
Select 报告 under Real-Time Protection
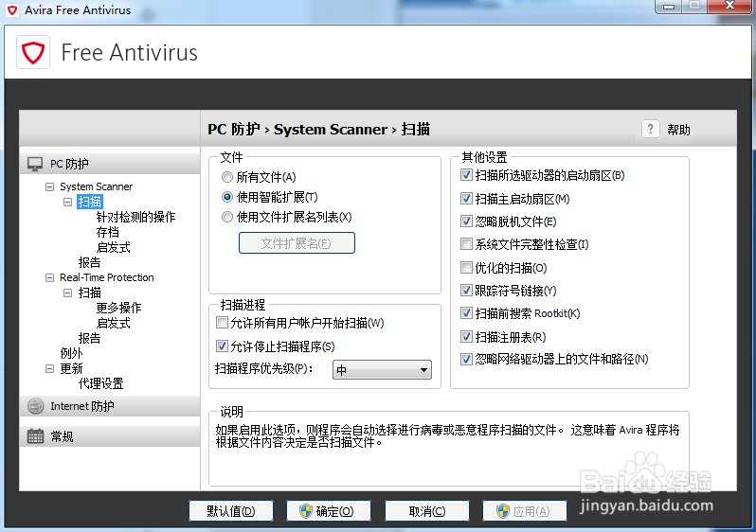point(90,338)
